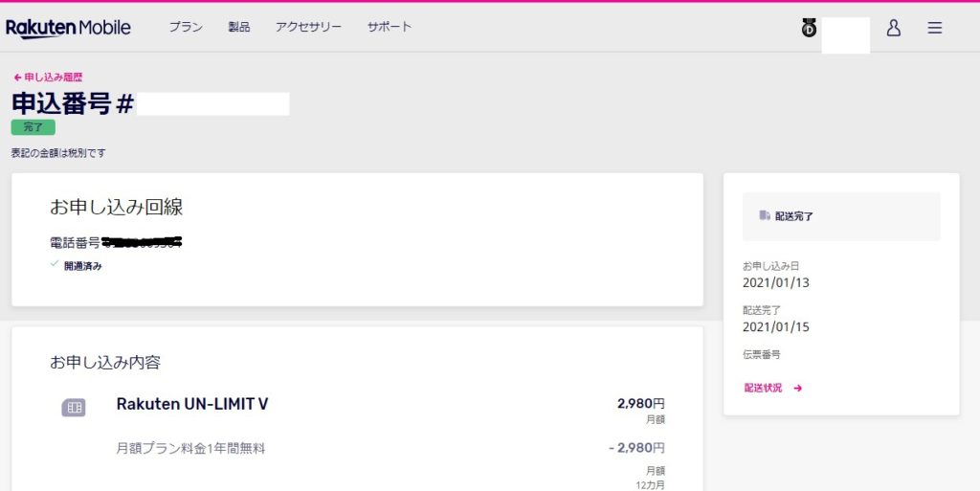
Task: Click the green 完了 status badge
Action: [33, 127]
